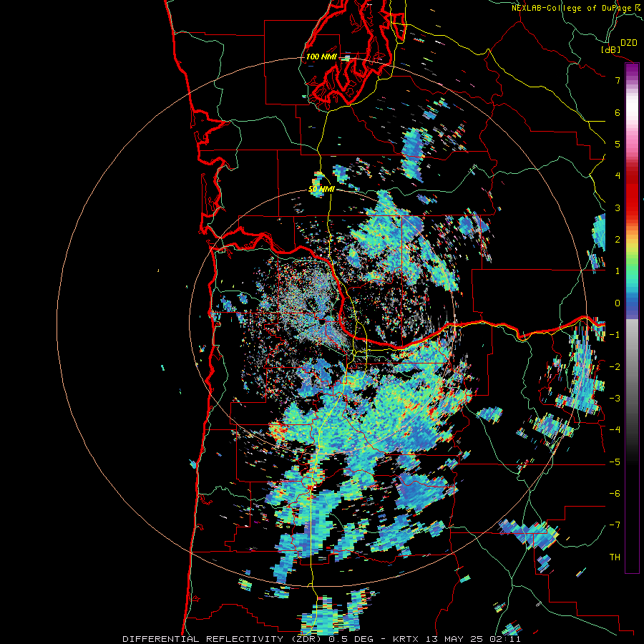Screen dimensions: 644x644
Task: Click the -7 value on the color scale
Action: click(x=615, y=525)
